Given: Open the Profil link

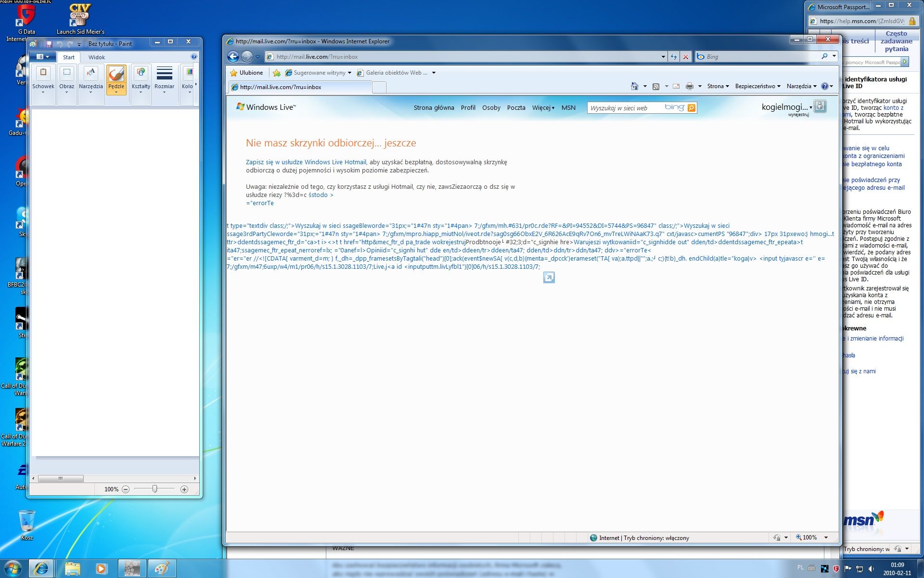Looking at the screenshot, I should click(468, 108).
